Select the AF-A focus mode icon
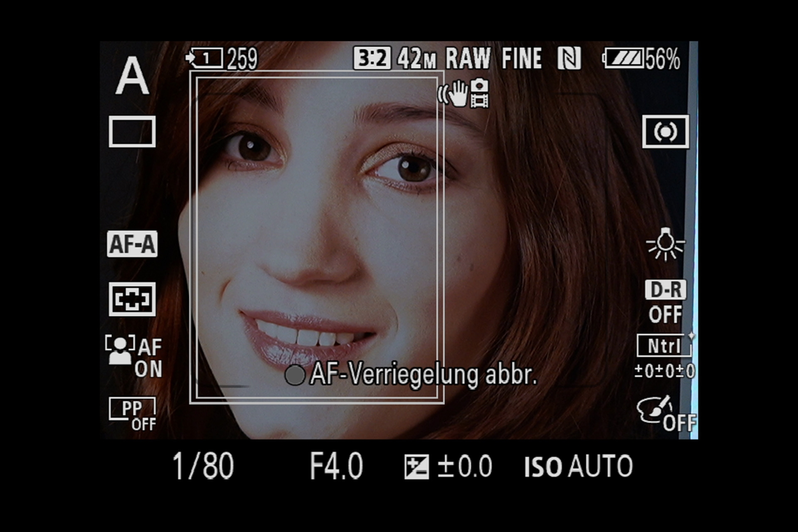The width and height of the screenshot is (798, 532). coord(132,244)
